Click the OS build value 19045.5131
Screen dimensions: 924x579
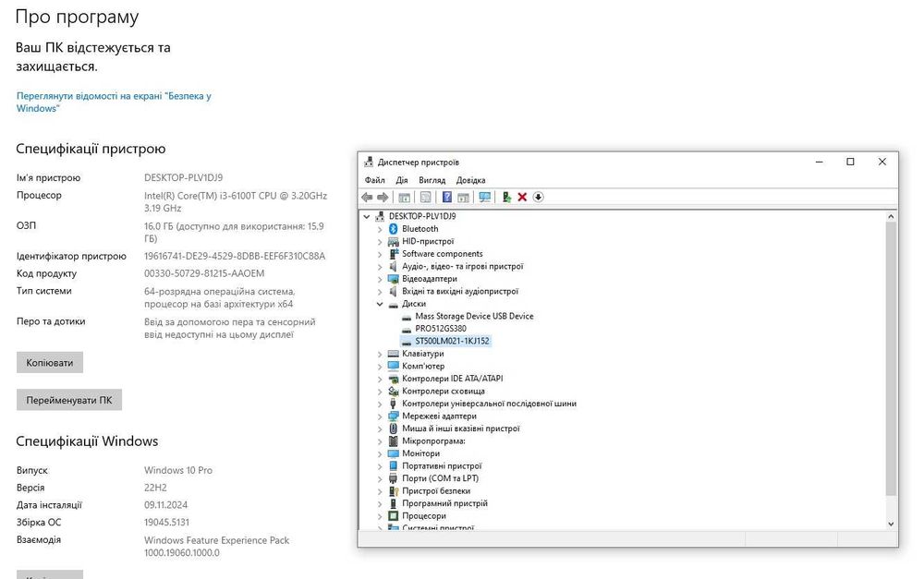(166, 523)
